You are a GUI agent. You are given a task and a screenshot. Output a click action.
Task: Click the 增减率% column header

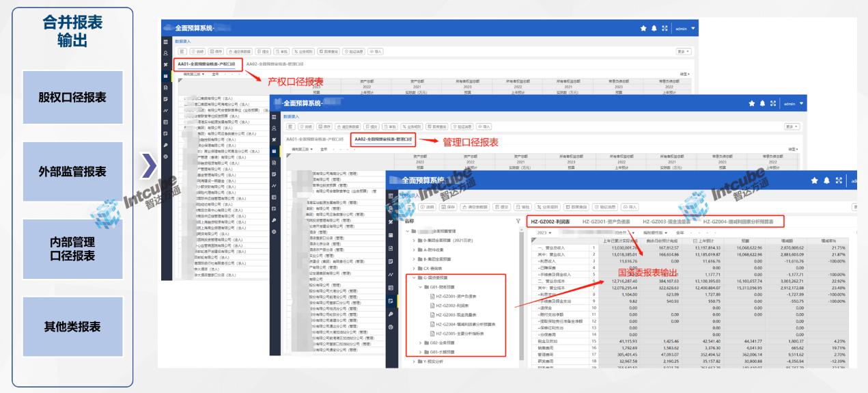pyautogui.click(x=828, y=240)
